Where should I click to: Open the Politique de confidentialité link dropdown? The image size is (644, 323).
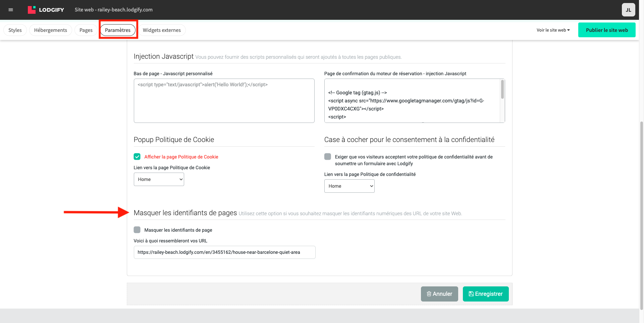tap(350, 186)
